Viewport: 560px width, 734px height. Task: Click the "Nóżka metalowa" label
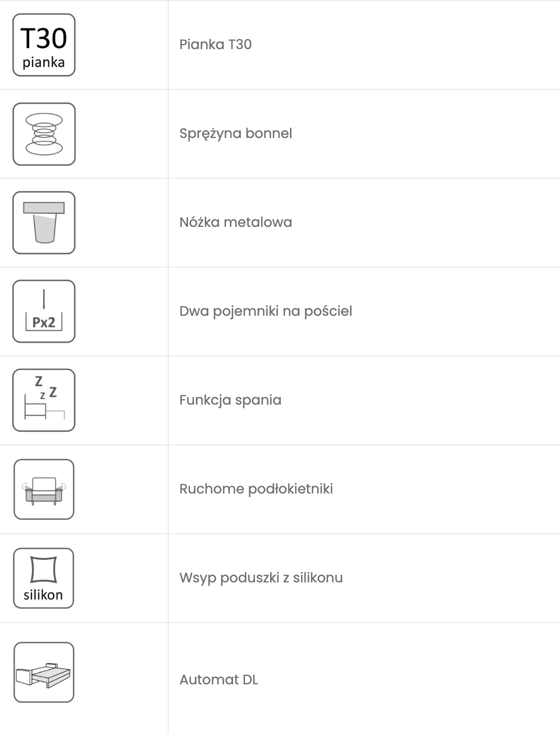[236, 222]
